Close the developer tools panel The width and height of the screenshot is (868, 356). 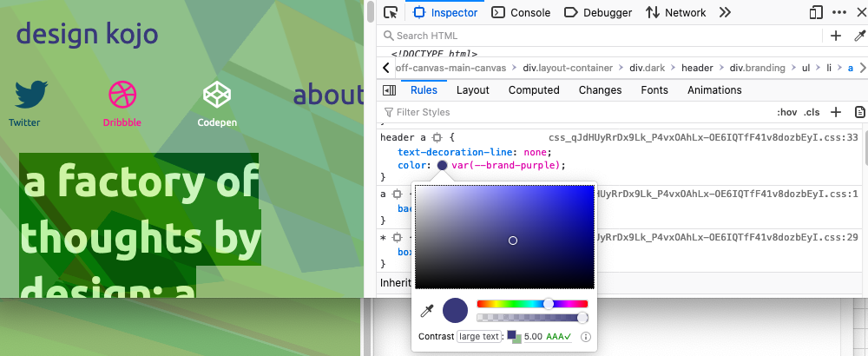tap(861, 12)
